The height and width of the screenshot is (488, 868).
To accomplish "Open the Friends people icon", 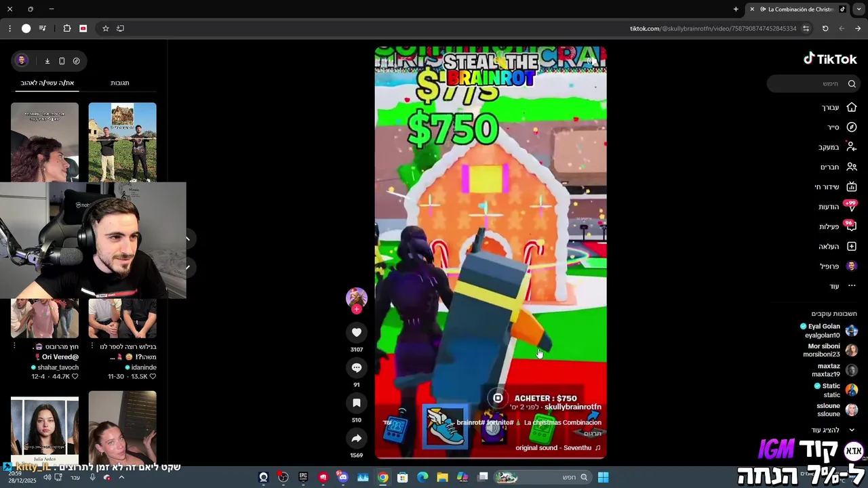I will point(852,167).
